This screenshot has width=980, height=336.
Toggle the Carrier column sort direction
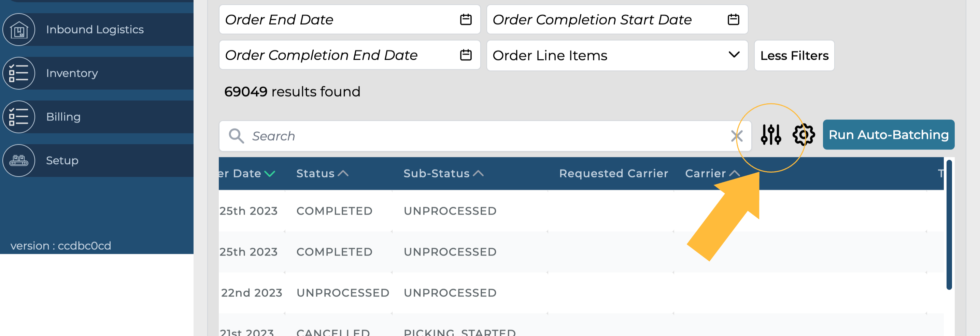[x=735, y=173]
